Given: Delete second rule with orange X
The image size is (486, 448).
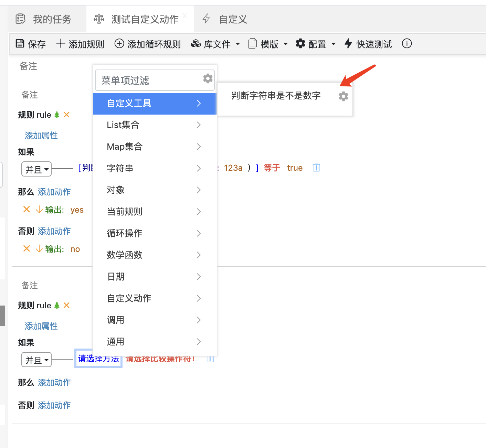Looking at the screenshot, I should pyautogui.click(x=66, y=305).
